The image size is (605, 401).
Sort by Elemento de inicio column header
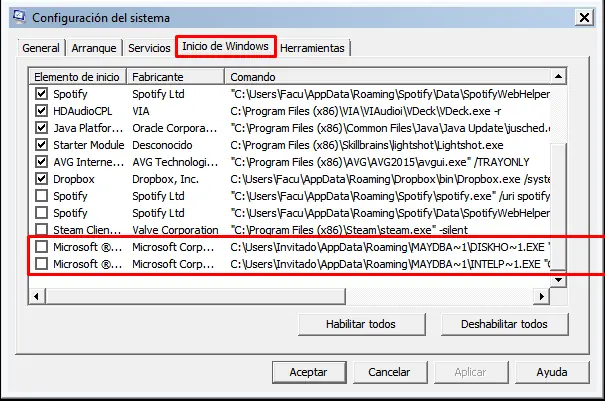77,77
